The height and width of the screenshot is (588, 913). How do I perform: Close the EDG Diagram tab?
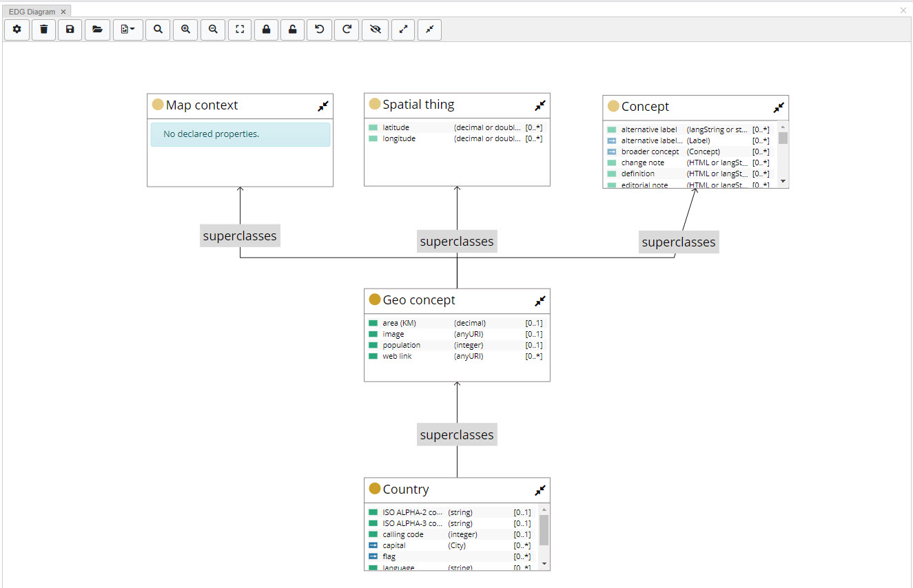(x=63, y=11)
